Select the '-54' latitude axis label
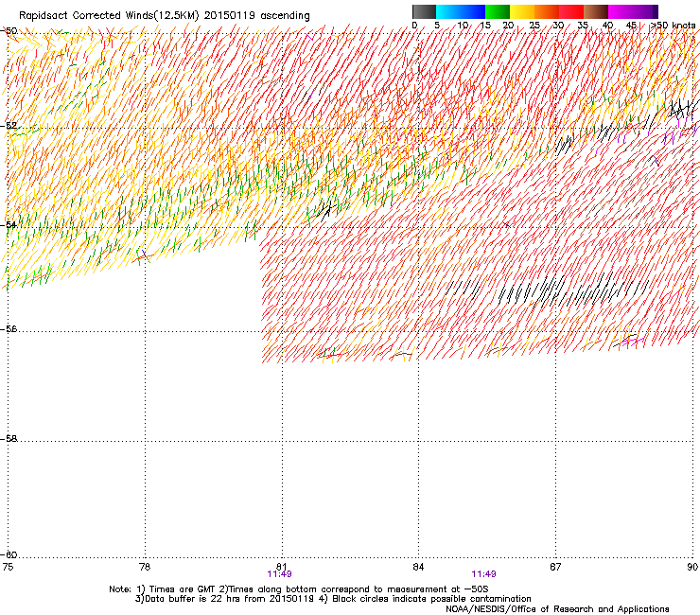The height and width of the screenshot is (615, 700). [x=9, y=224]
